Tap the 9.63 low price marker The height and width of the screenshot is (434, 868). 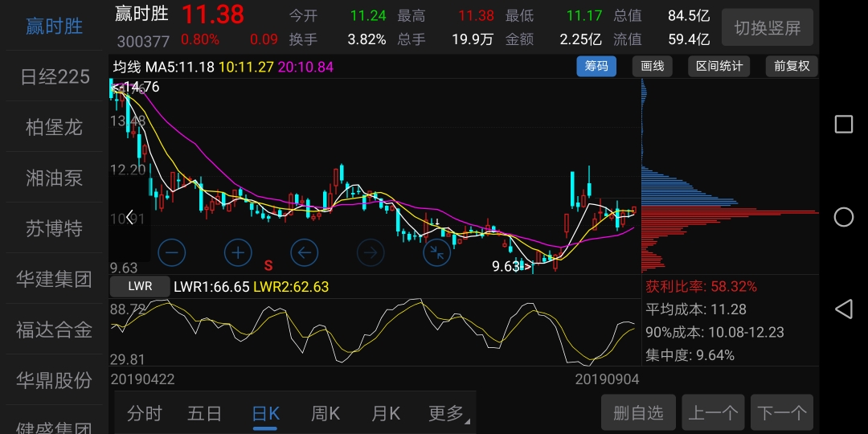[512, 266]
